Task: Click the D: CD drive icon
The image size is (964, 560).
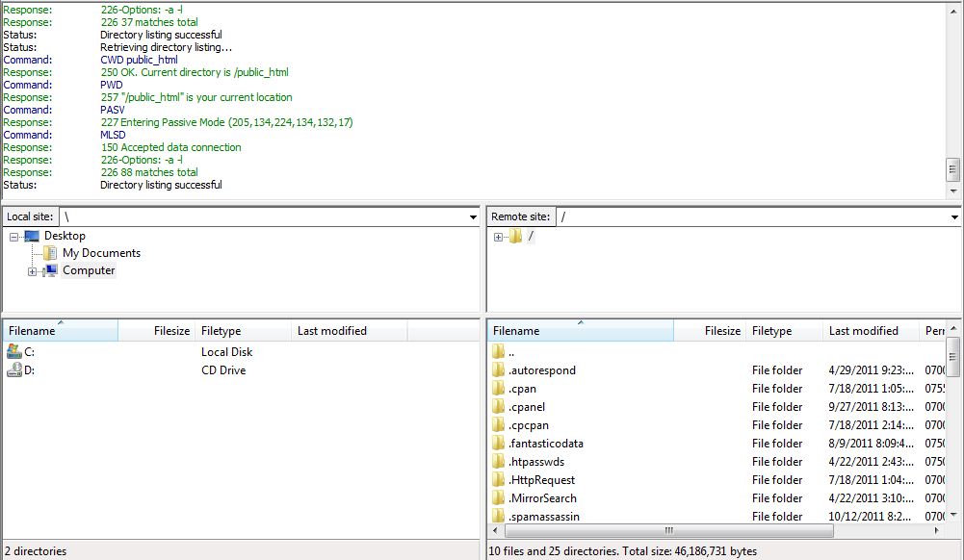Action: point(14,370)
